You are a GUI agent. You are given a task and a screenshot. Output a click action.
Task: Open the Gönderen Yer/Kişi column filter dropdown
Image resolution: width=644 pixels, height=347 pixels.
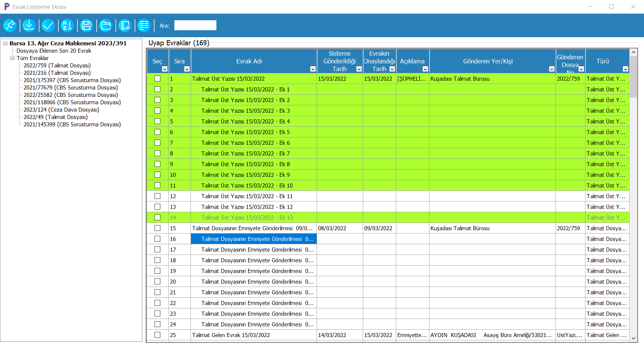click(551, 69)
